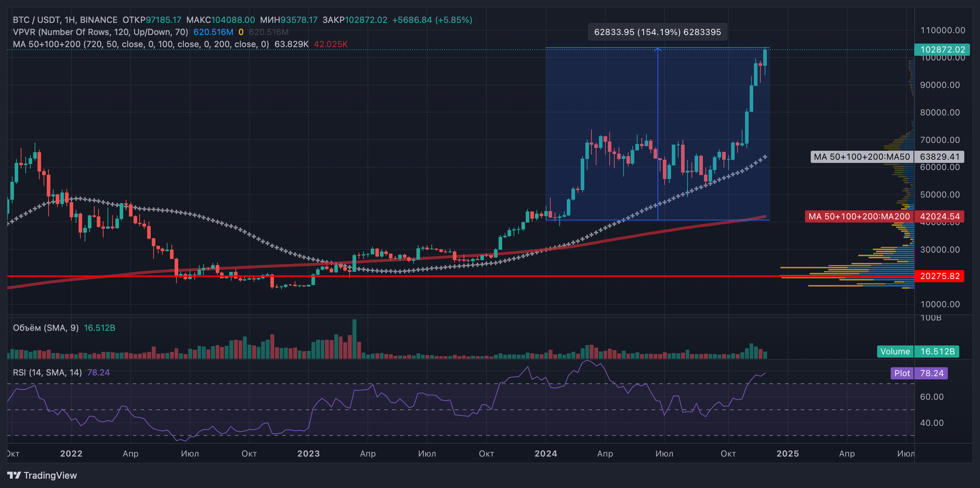Click the green Volume 16.512B label
Screen dimensions: 980x488
coord(917,351)
